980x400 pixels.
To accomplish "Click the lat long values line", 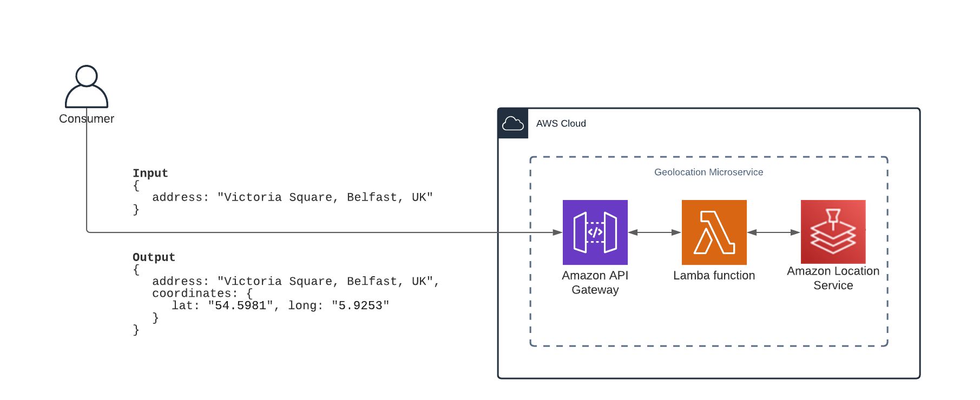I will point(280,306).
